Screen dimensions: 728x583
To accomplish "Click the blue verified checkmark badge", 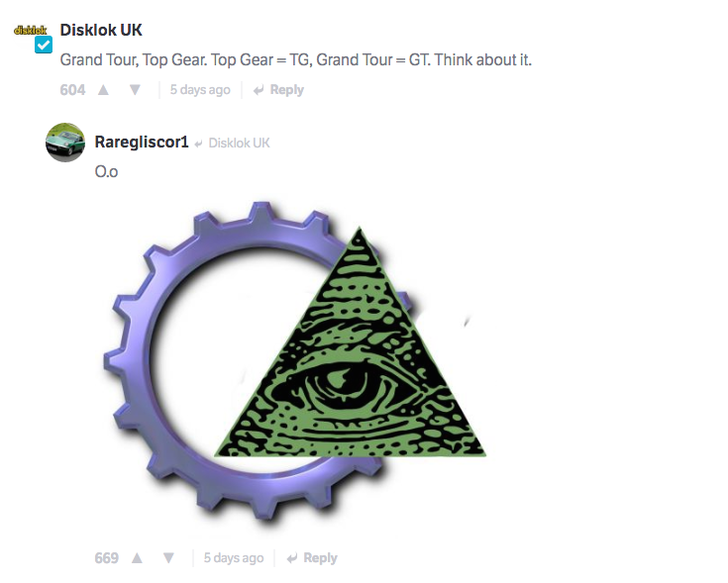I will (44, 45).
